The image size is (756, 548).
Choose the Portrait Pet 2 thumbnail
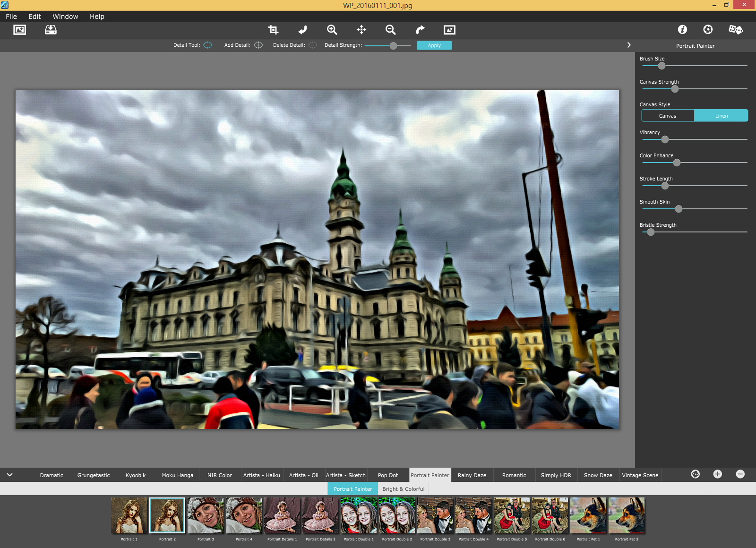tap(627, 515)
